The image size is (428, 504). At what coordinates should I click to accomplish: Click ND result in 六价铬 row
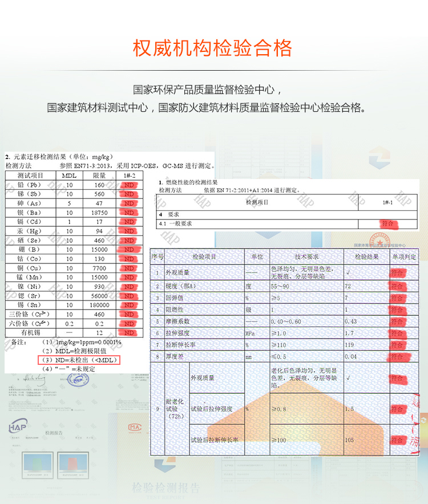(x=129, y=324)
